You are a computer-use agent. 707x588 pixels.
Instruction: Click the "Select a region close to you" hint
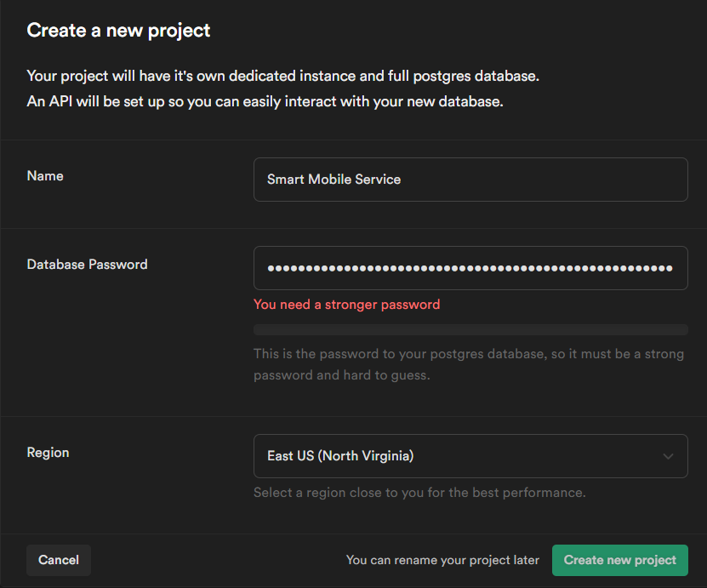click(419, 493)
